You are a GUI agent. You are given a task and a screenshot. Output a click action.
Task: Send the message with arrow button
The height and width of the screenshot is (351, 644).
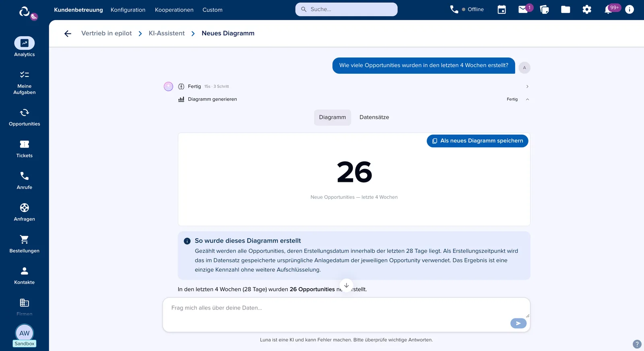pyautogui.click(x=518, y=323)
